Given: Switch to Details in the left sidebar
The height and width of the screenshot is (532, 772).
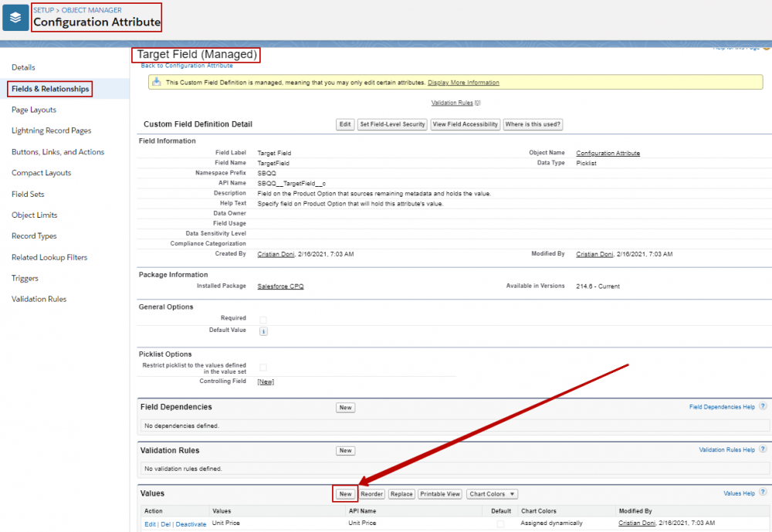Looking at the screenshot, I should tap(23, 67).
